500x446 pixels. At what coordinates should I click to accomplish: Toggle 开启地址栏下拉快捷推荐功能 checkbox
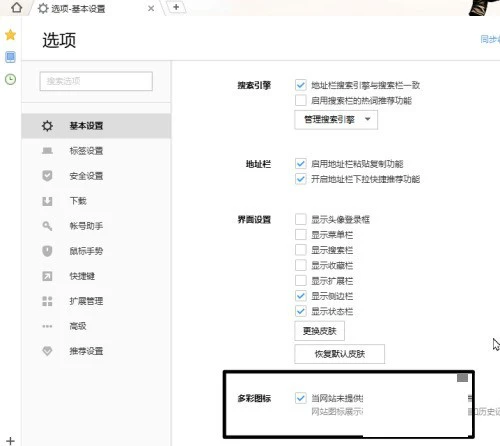pos(300,179)
